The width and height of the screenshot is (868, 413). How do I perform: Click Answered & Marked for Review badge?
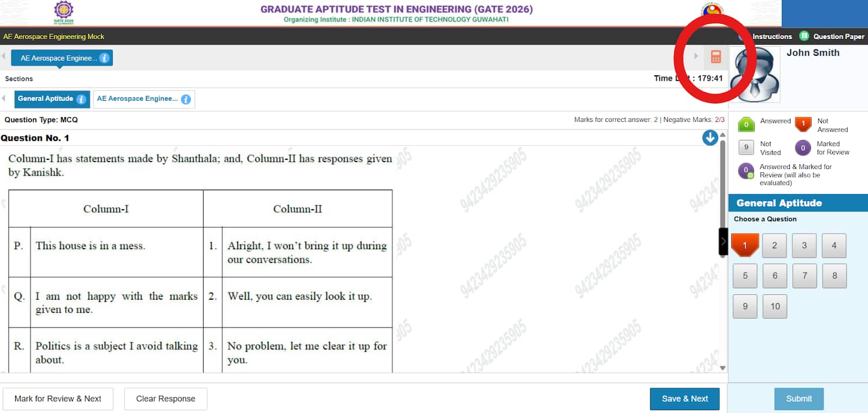coord(746,171)
